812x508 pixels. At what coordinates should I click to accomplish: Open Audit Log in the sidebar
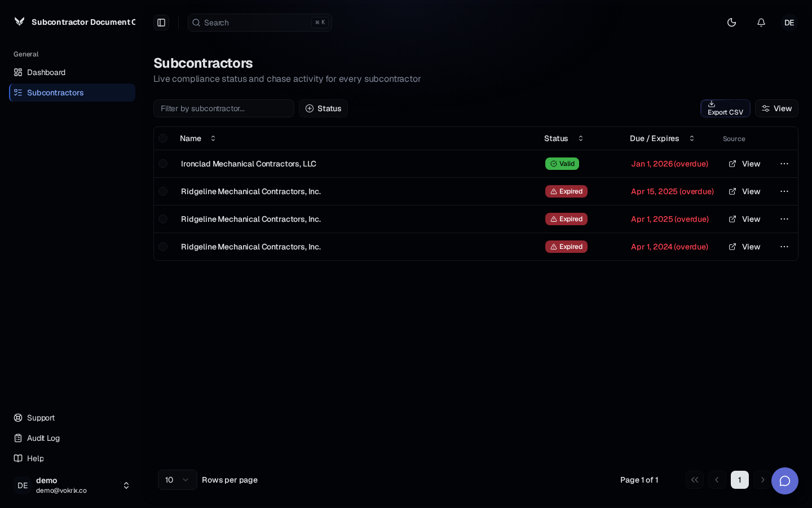point(72,438)
